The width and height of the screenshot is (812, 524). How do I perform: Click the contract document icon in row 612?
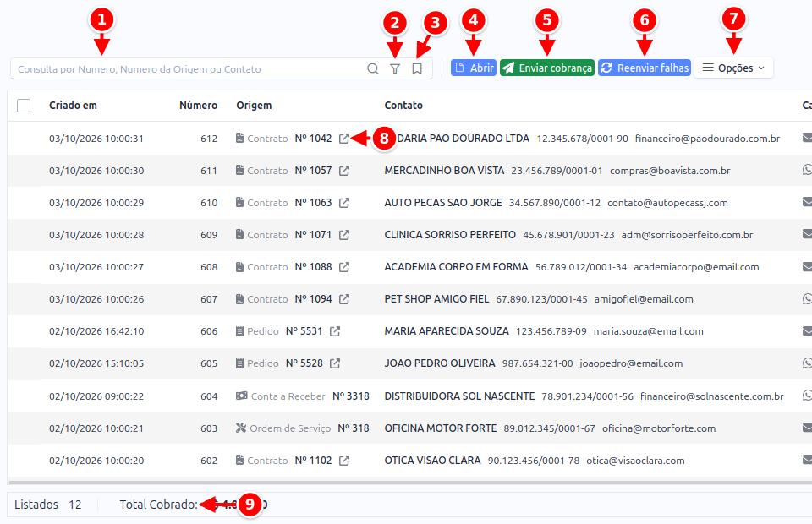[239, 138]
